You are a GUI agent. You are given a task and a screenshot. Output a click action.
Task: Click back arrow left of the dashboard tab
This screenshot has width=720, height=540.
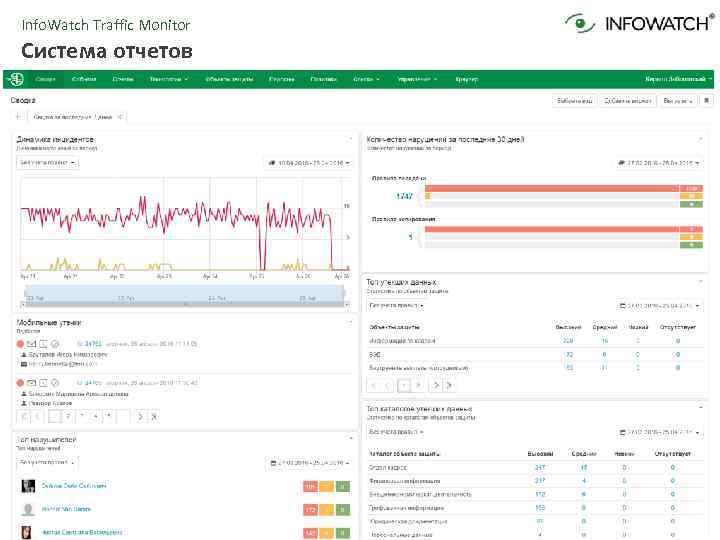(18, 117)
